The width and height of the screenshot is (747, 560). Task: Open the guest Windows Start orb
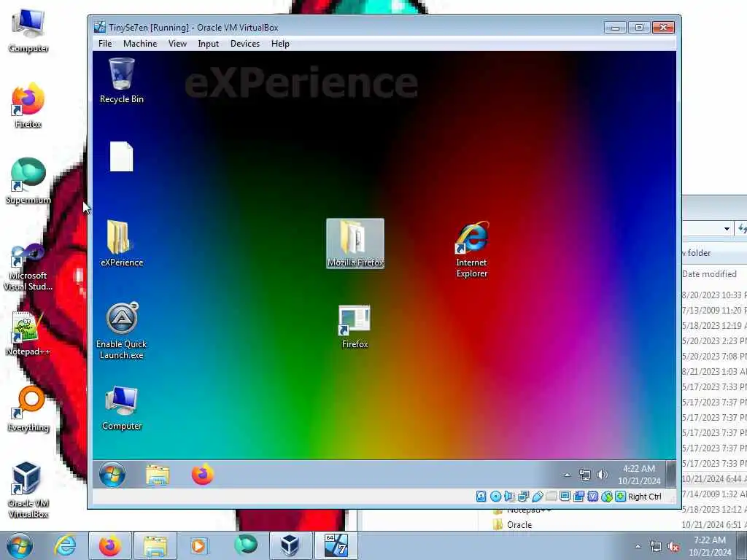coord(112,474)
